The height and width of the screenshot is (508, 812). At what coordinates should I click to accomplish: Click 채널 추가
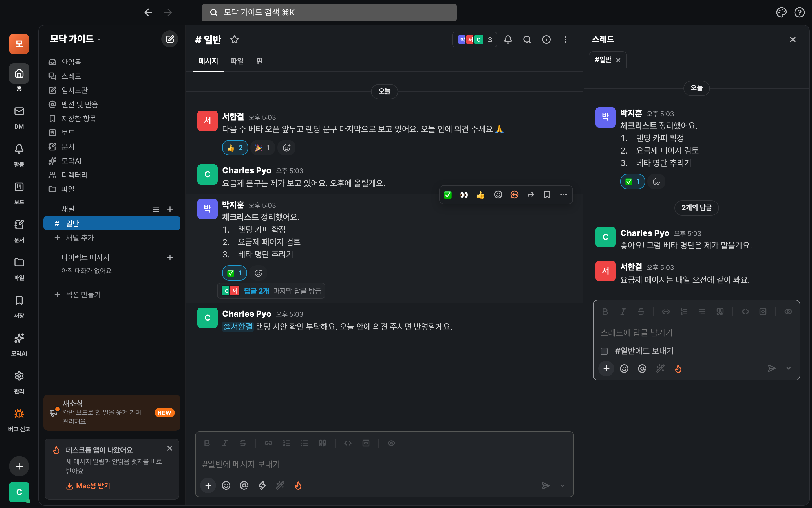click(x=112, y=238)
